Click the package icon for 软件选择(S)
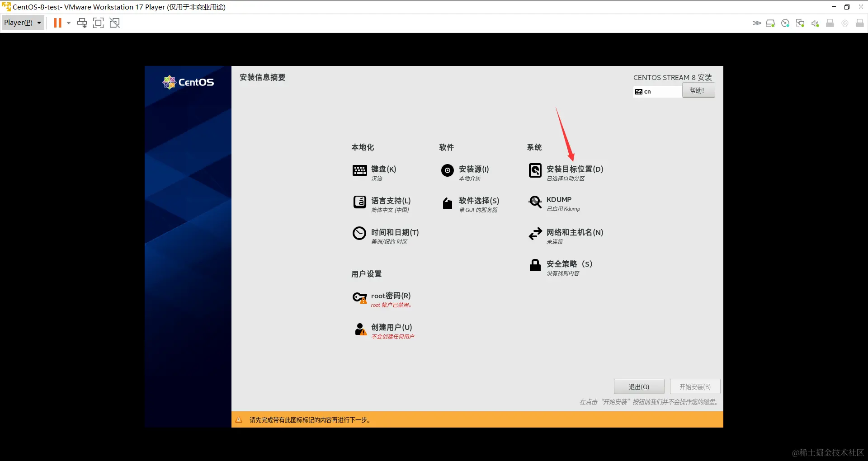The image size is (868, 461). (x=448, y=203)
